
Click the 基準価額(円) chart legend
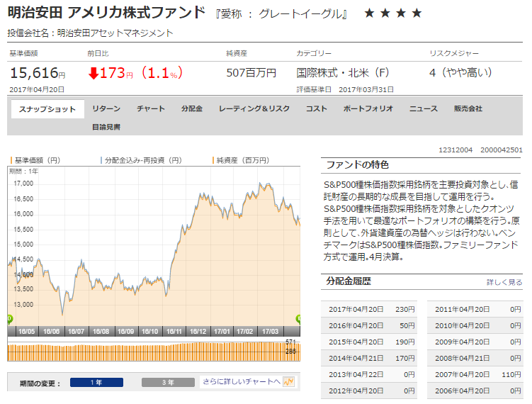pyautogui.click(x=35, y=160)
